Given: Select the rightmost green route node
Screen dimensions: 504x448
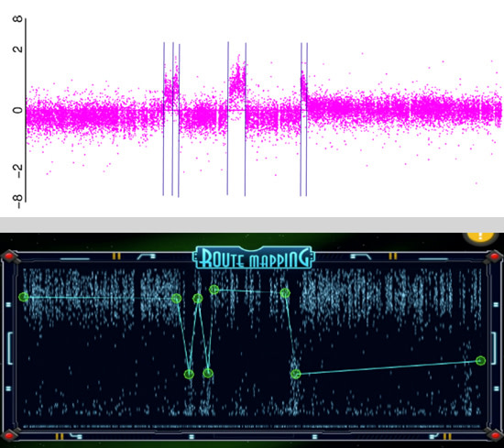Looking at the screenshot, I should tap(480, 361).
